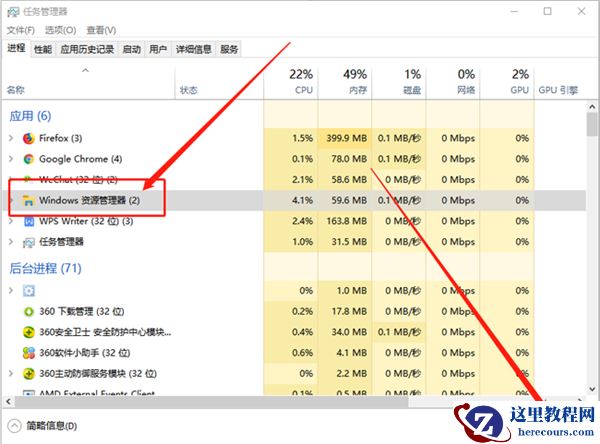This screenshot has height=444, width=600.
Task: Switch to the 性能 tab
Action: point(43,49)
